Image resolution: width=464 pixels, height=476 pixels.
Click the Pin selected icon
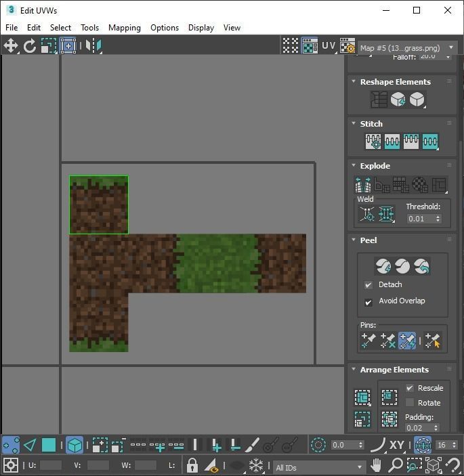tap(368, 341)
